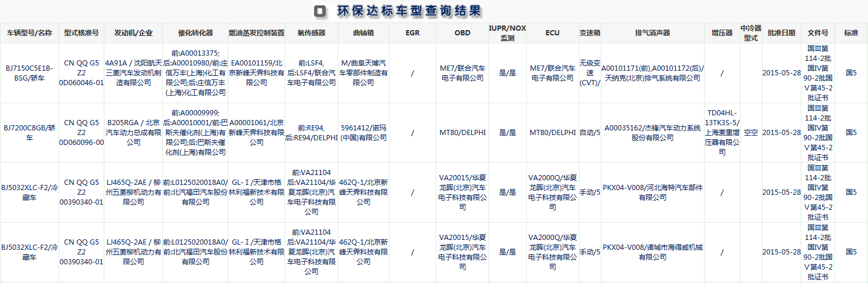Select the 型式核准号 column header
This screenshot has height=284, width=868.
tap(82, 33)
